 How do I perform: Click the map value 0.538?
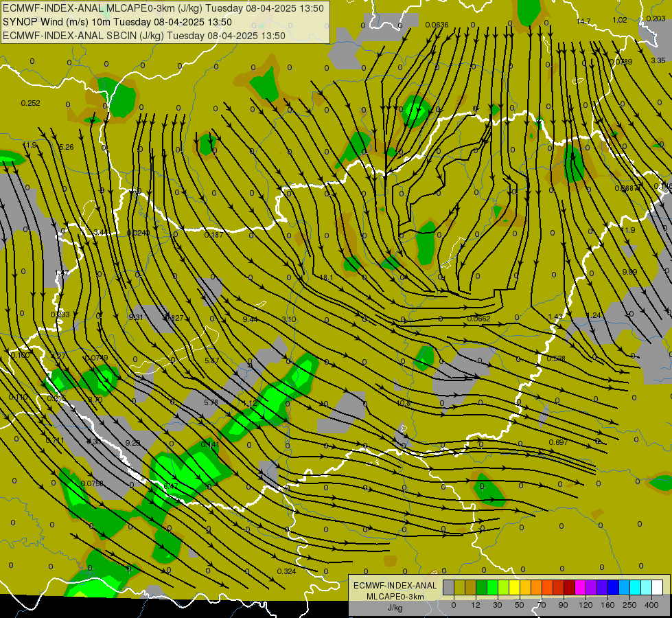pyautogui.click(x=556, y=358)
